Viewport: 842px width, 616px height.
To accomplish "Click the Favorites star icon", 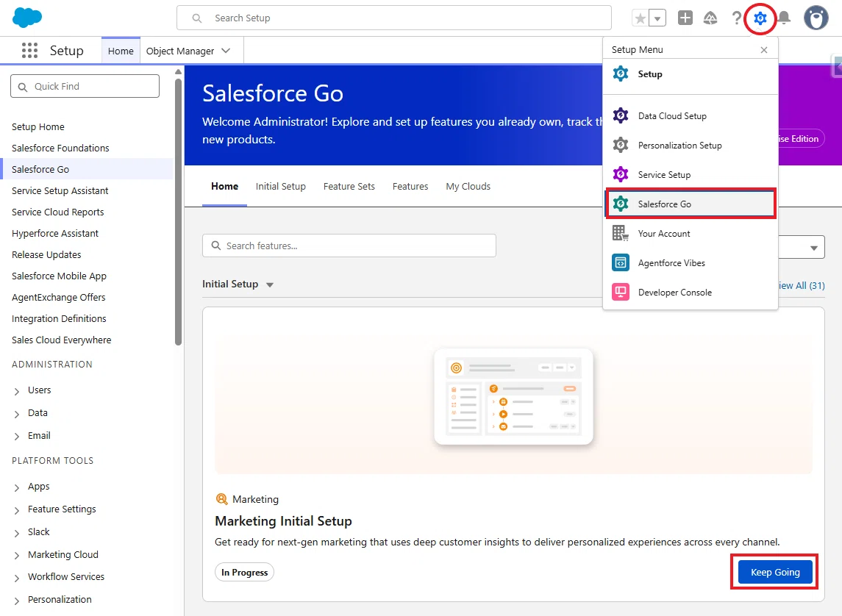I will [640, 18].
